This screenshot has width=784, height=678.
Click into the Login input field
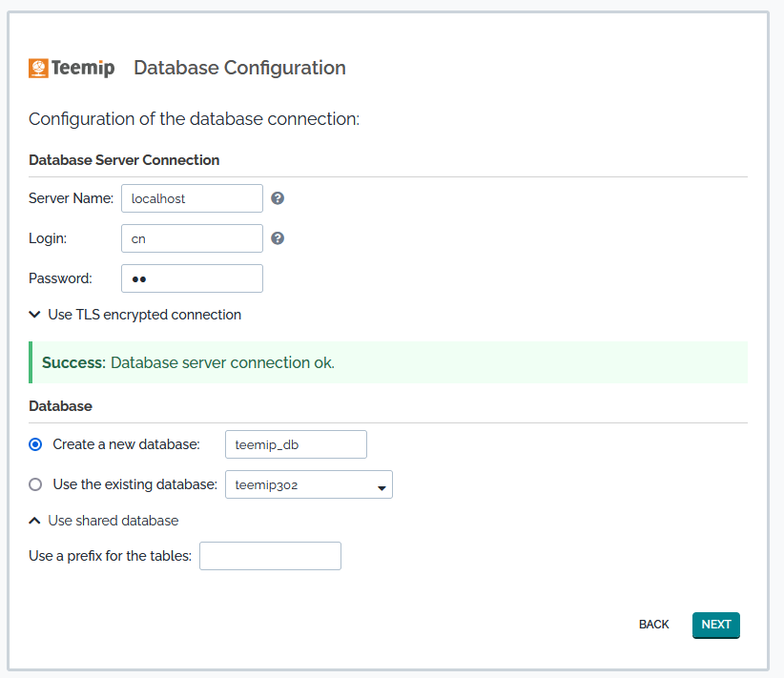tap(192, 238)
